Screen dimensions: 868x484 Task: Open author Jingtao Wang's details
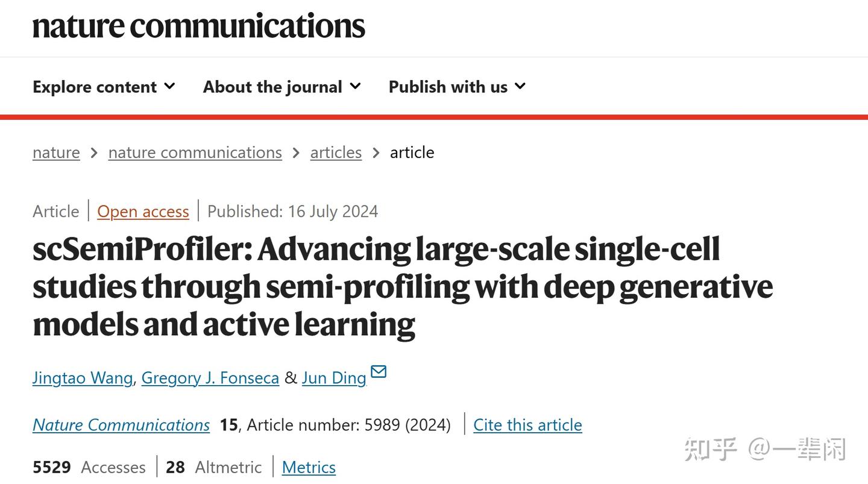[83, 378]
